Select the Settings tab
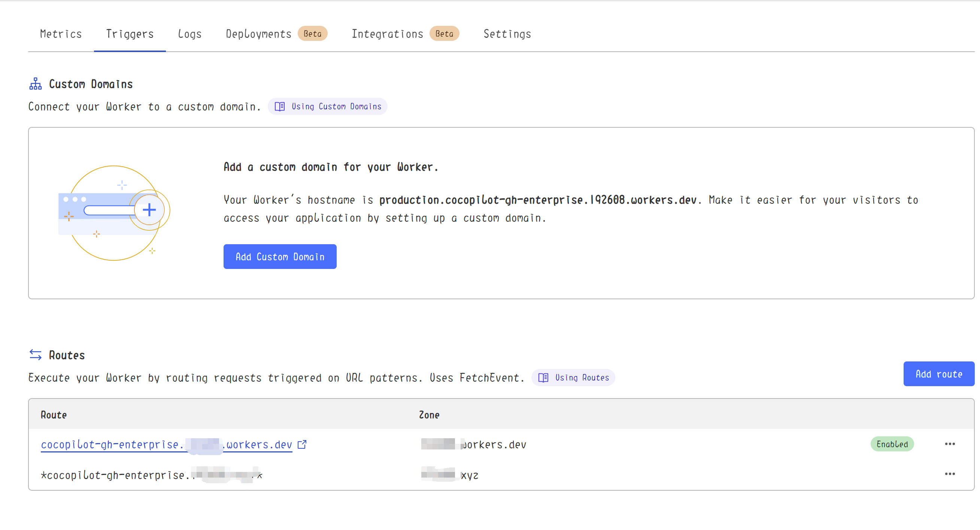Viewport: 980px width, 530px height. coord(507,34)
